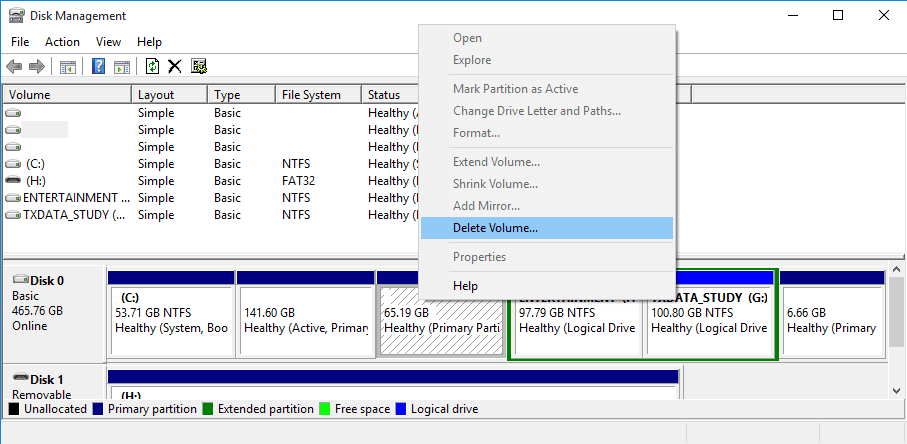Select Add Mirror... in context menu
The height and width of the screenshot is (444, 907).
[x=547, y=206]
